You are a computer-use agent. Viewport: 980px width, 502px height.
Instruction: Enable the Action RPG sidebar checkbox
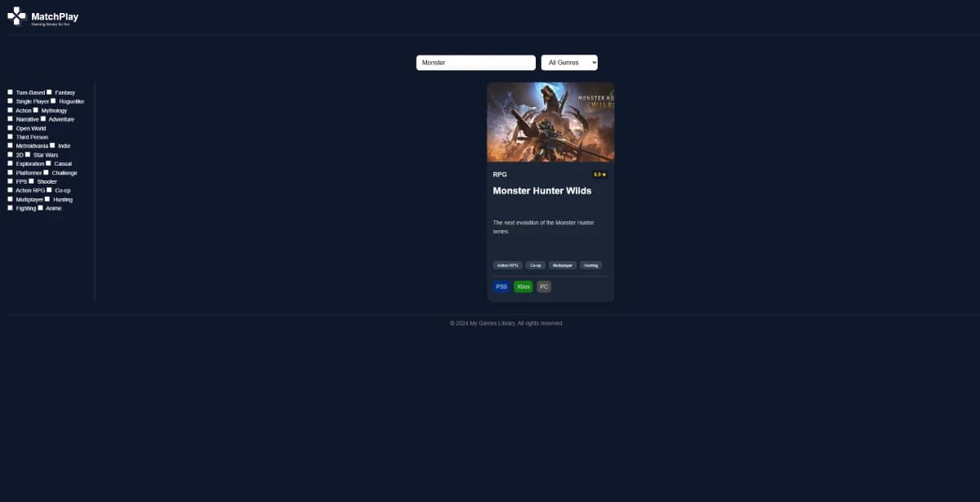[x=11, y=190]
